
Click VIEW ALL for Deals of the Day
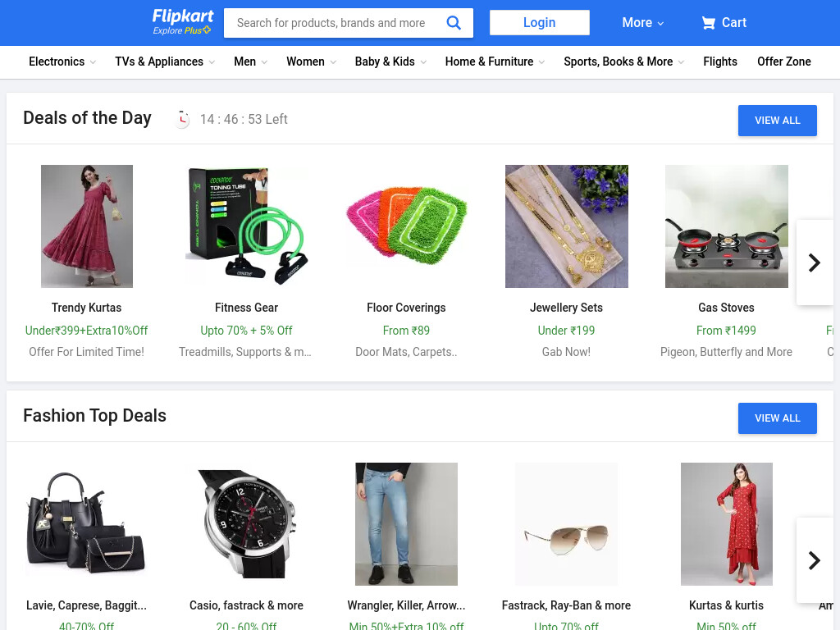pyautogui.click(x=778, y=121)
